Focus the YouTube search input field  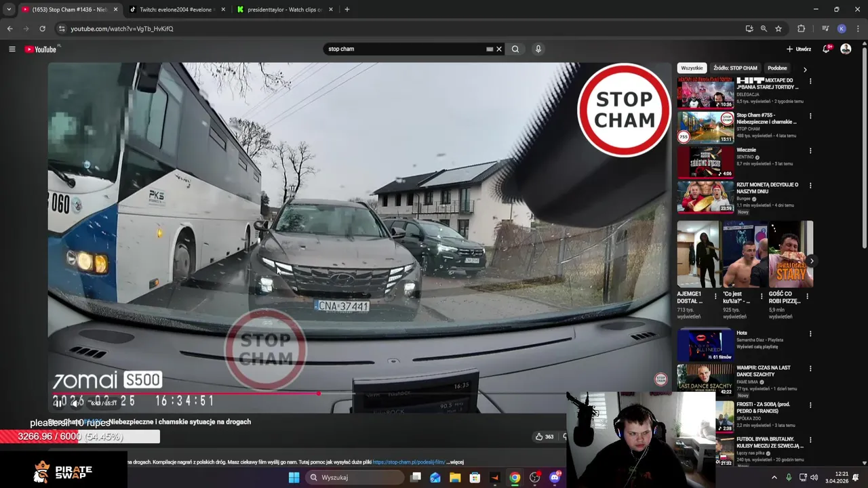pyautogui.click(x=405, y=49)
